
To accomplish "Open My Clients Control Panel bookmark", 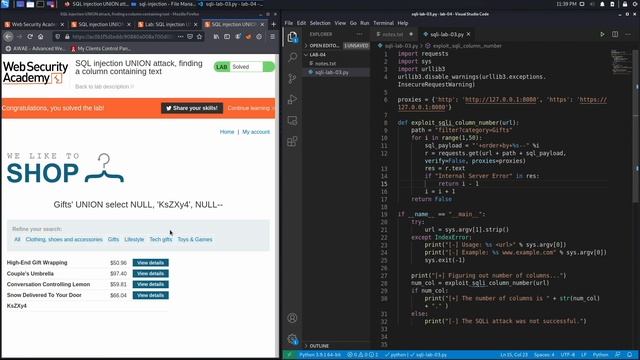I will [x=100, y=49].
